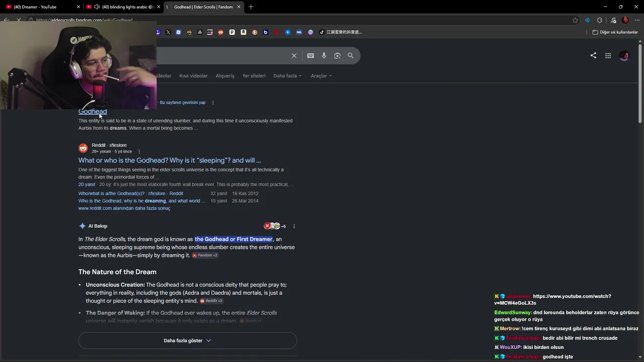Click highlighted 'the Godhead or First Dreamer' text

[x=233, y=239]
